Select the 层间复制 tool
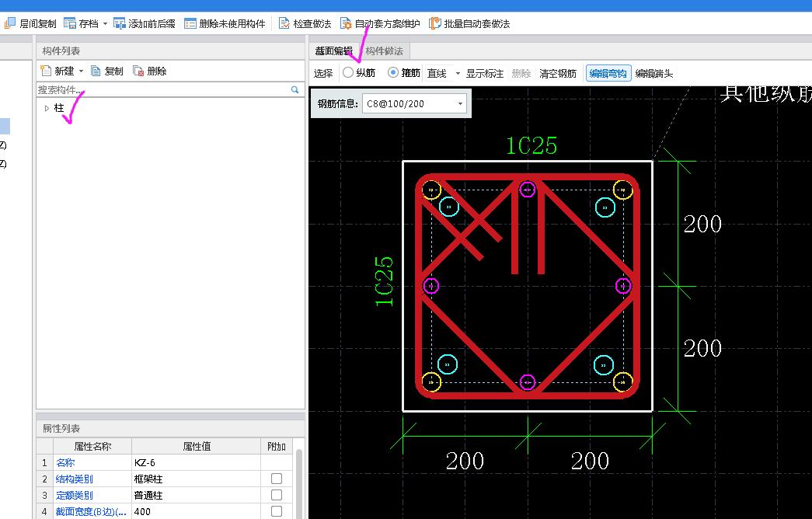 pos(29,23)
